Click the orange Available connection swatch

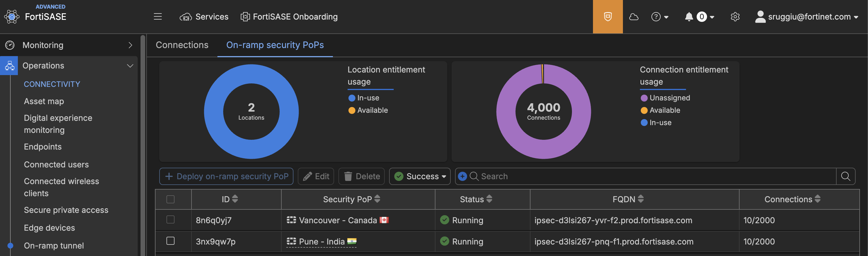(x=644, y=110)
